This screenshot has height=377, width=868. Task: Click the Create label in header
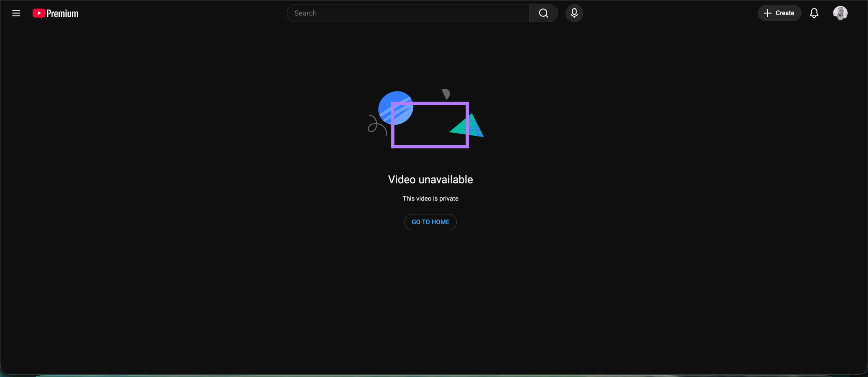coord(785,13)
